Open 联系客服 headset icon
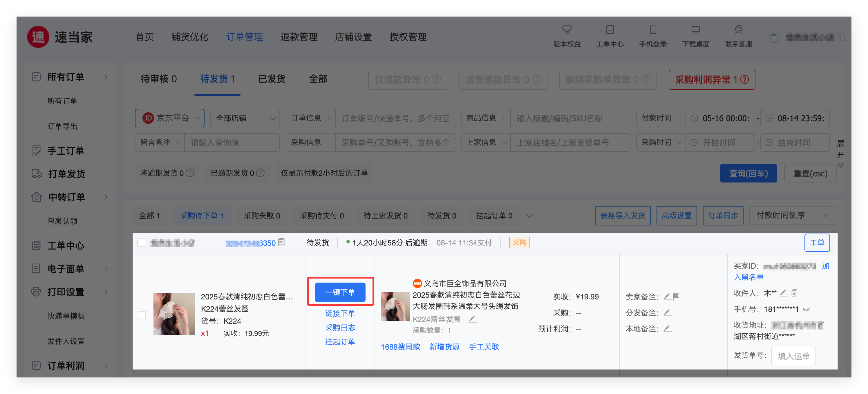 [x=739, y=30]
